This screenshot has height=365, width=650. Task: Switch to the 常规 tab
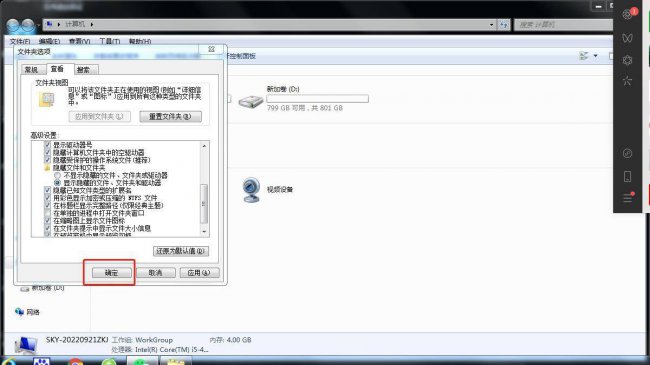point(32,70)
